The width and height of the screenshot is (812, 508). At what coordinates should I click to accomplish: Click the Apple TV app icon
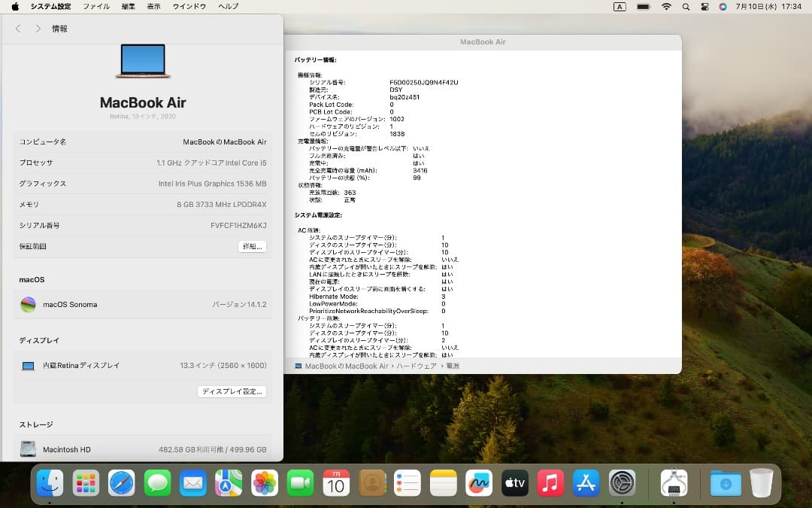pos(515,482)
